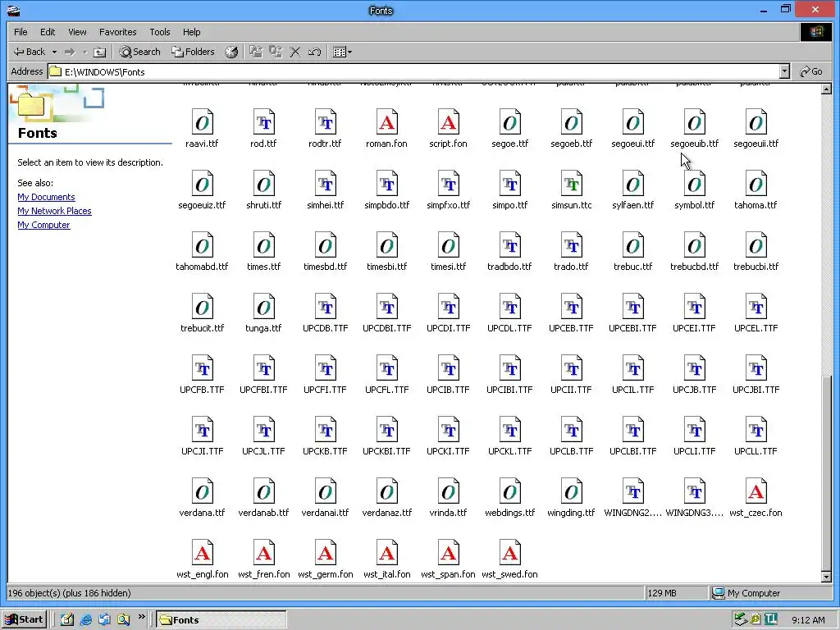840x630 pixels.
Task: Click the vertical scrollbar thumb
Action: point(826,472)
